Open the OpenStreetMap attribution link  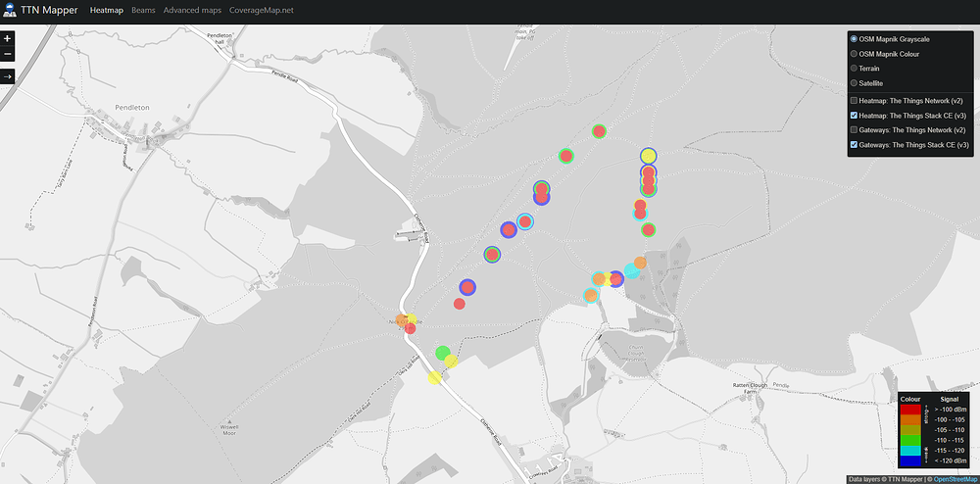click(956, 480)
